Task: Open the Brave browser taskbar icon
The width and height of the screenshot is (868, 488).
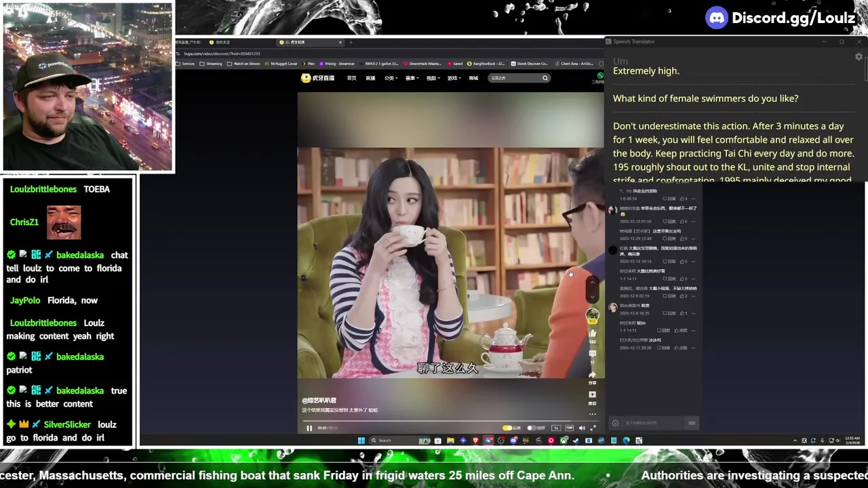Action: point(475,440)
